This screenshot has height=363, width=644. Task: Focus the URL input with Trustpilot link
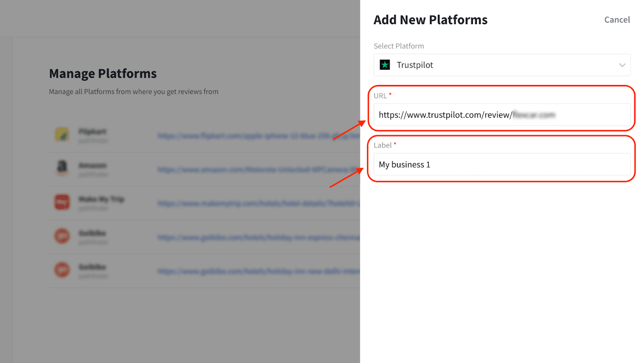501,115
